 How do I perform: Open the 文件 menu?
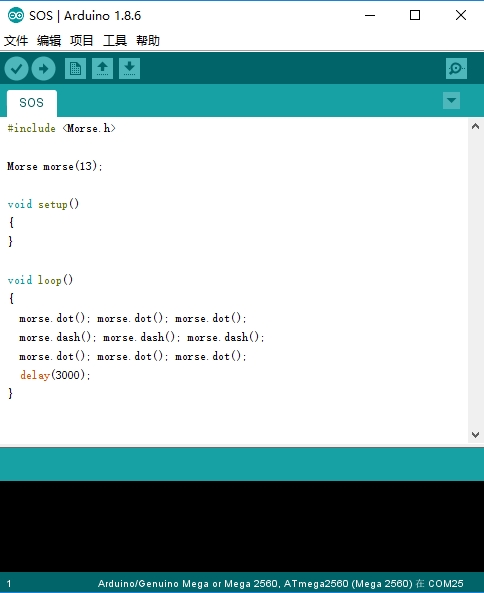[16, 40]
